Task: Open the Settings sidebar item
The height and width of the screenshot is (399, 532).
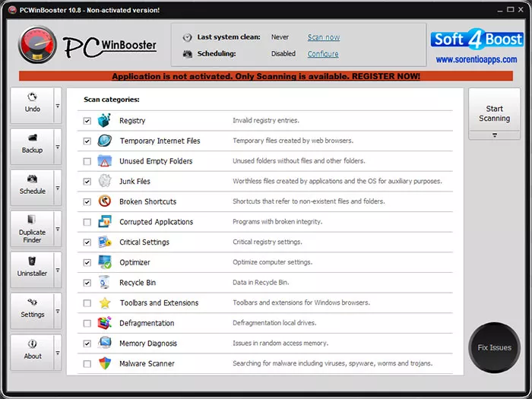Action: tap(32, 311)
